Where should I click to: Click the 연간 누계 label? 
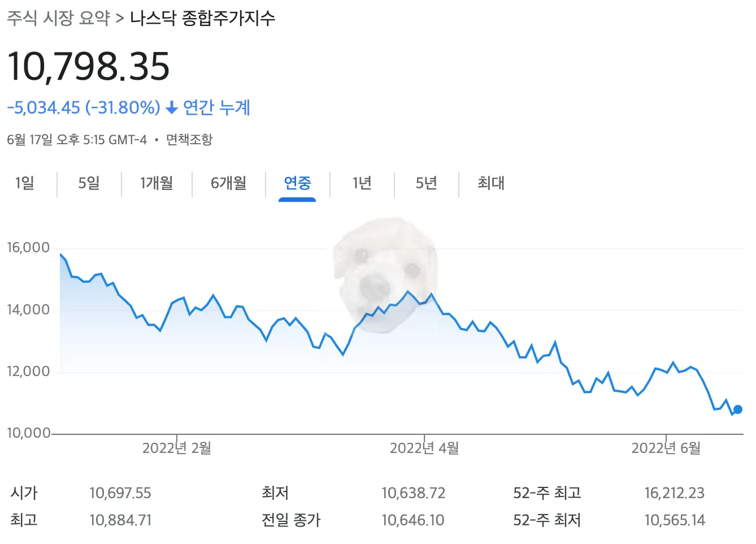[217, 107]
